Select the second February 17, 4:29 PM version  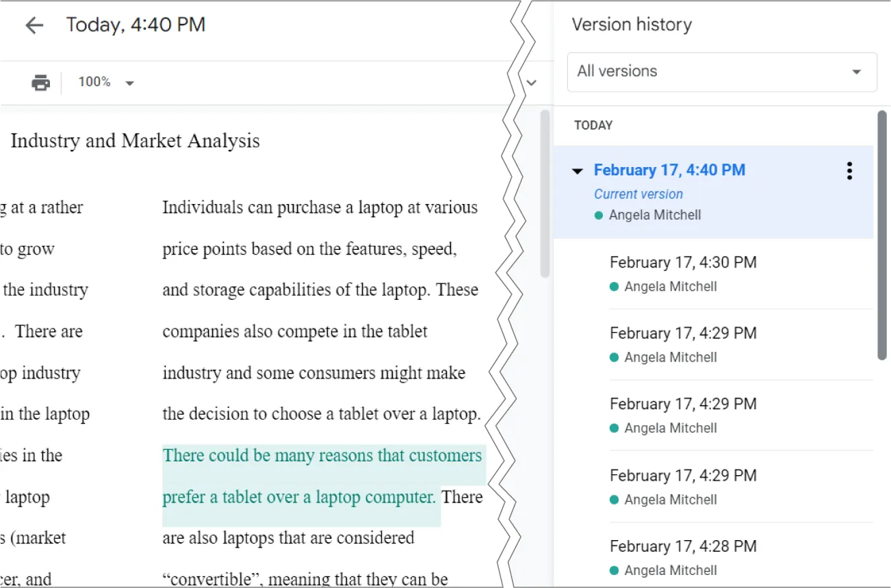coord(682,404)
